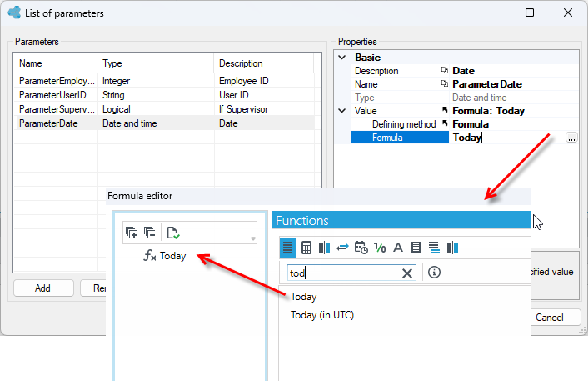Close the List of parameters window
588x381 pixels.
[568, 13]
